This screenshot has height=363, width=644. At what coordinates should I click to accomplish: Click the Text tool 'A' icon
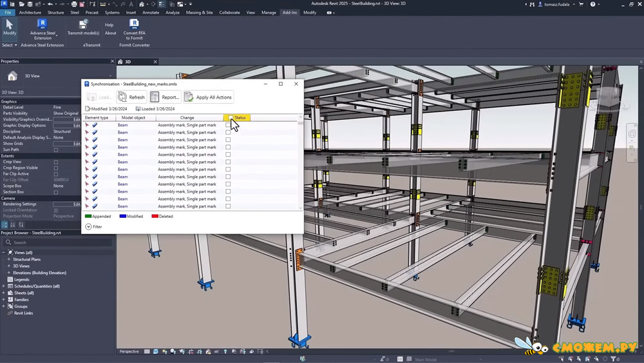point(131,4)
